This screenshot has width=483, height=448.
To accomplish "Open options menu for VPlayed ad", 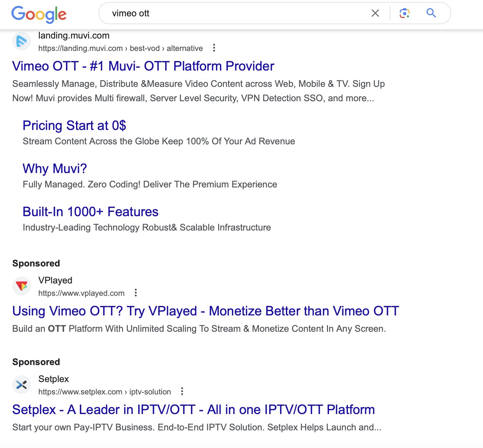I will (x=136, y=293).
